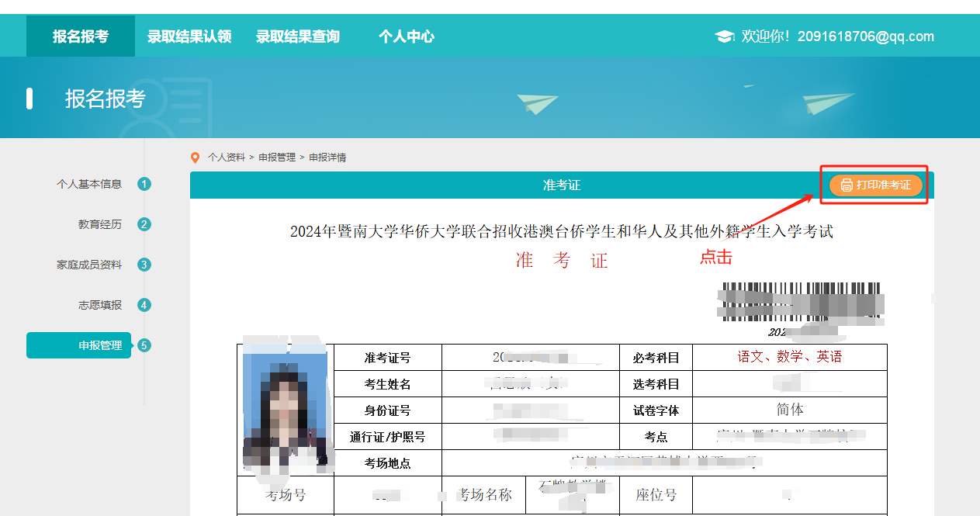Click step circle number 2
The image size is (980, 516).
click(144, 224)
